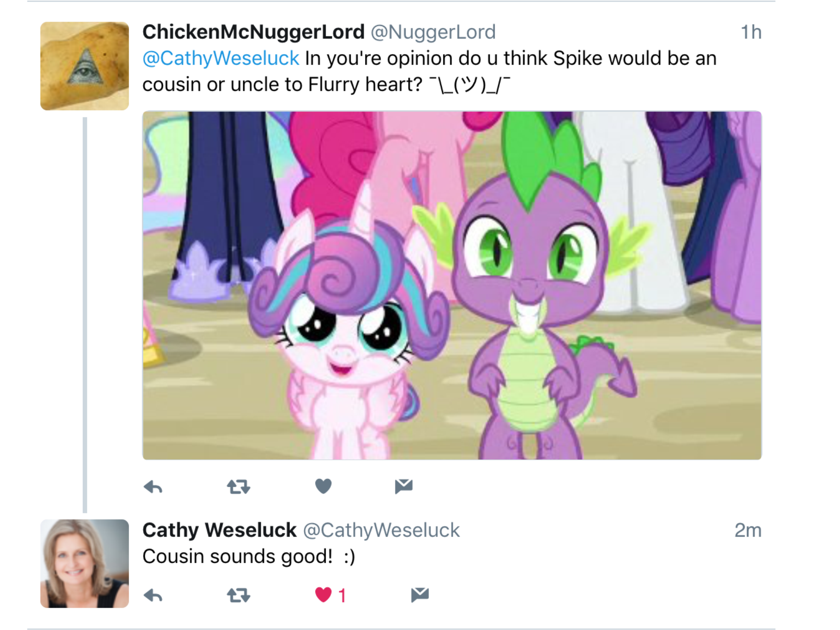Click the grey @CathyWeseluck handle in reply
This screenshot has height=630, width=840.
click(x=381, y=530)
